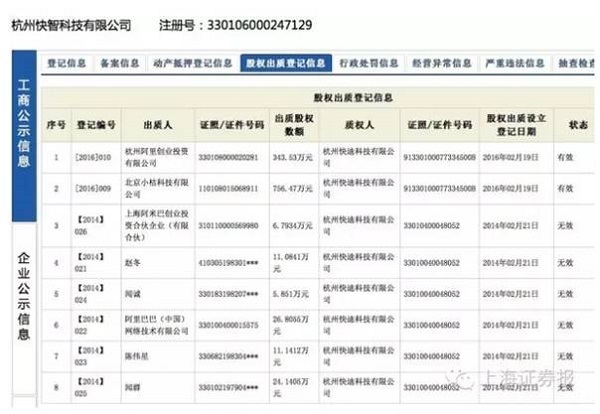Click the masked ID 330183198207***

point(228,294)
